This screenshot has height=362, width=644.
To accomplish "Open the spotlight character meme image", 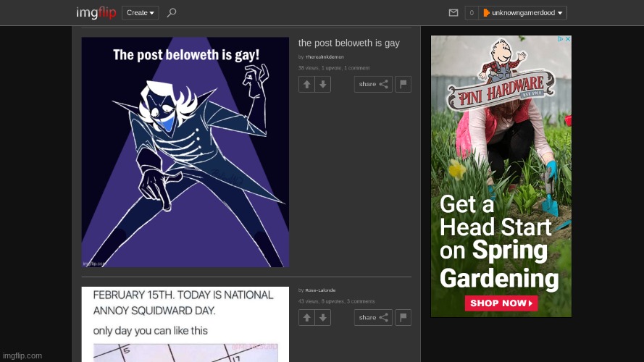I will (185, 152).
